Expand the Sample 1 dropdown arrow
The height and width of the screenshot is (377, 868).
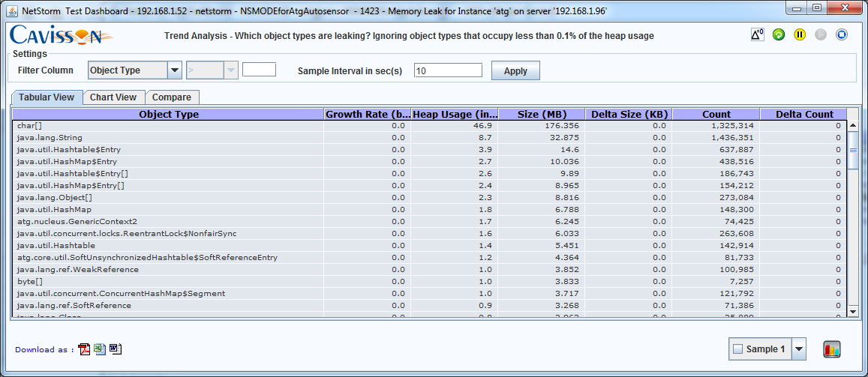[799, 349]
